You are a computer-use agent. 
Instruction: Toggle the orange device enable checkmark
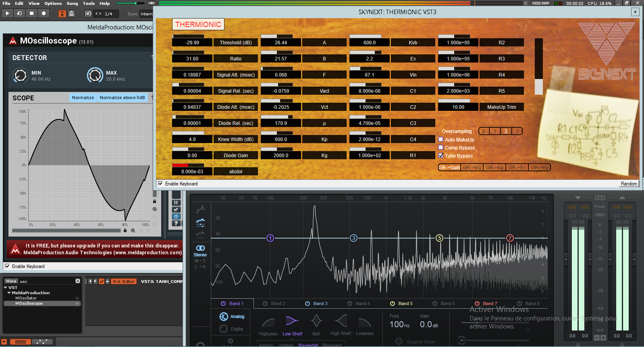pos(102,281)
